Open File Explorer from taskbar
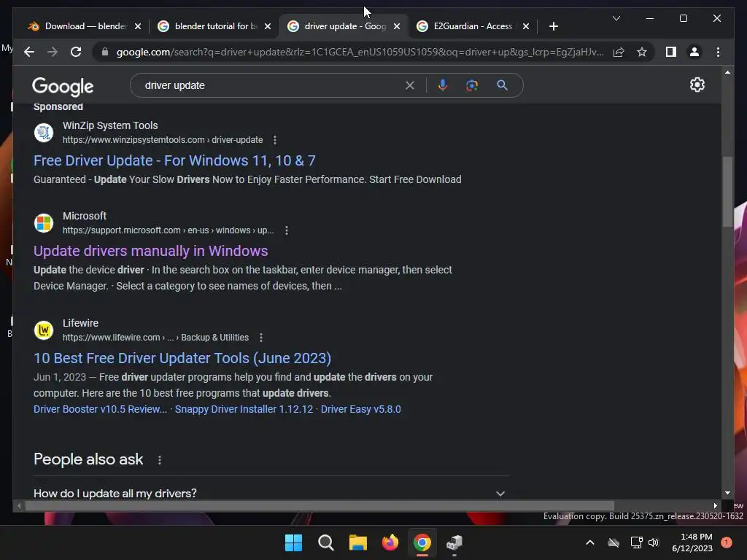The height and width of the screenshot is (560, 747). click(357, 542)
